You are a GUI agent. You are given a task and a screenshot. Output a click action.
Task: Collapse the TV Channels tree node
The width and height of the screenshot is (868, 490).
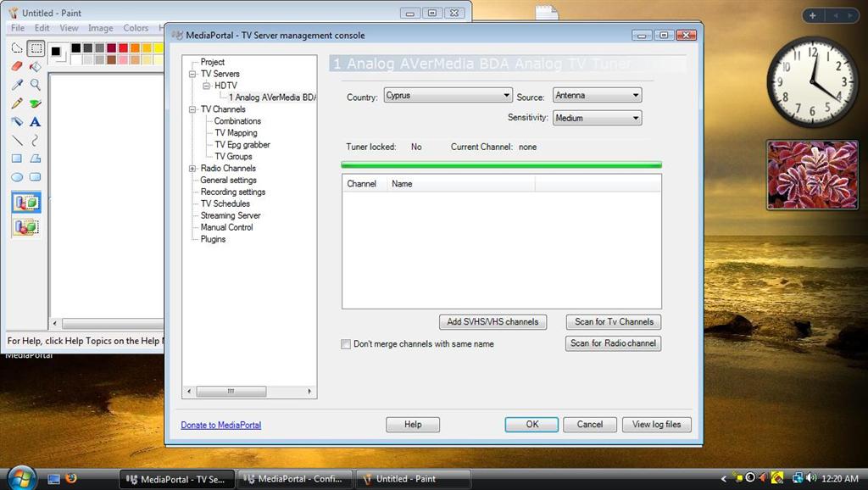click(192, 109)
